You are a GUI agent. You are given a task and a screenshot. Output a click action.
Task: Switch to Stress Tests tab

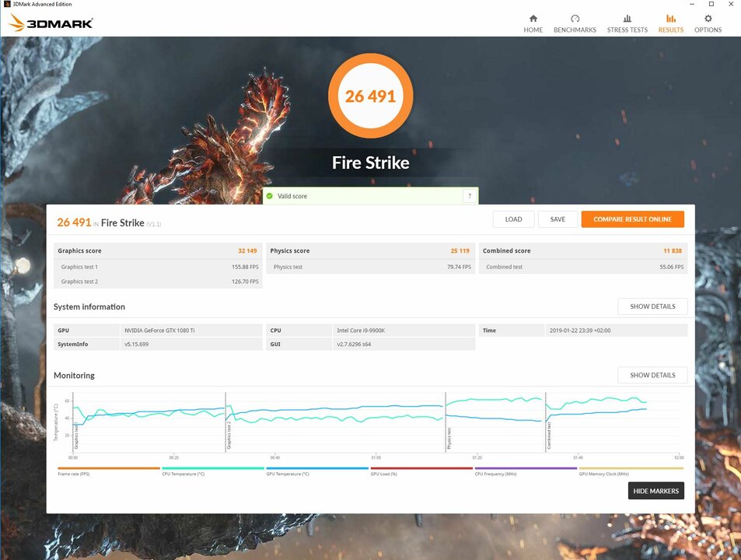(x=627, y=23)
